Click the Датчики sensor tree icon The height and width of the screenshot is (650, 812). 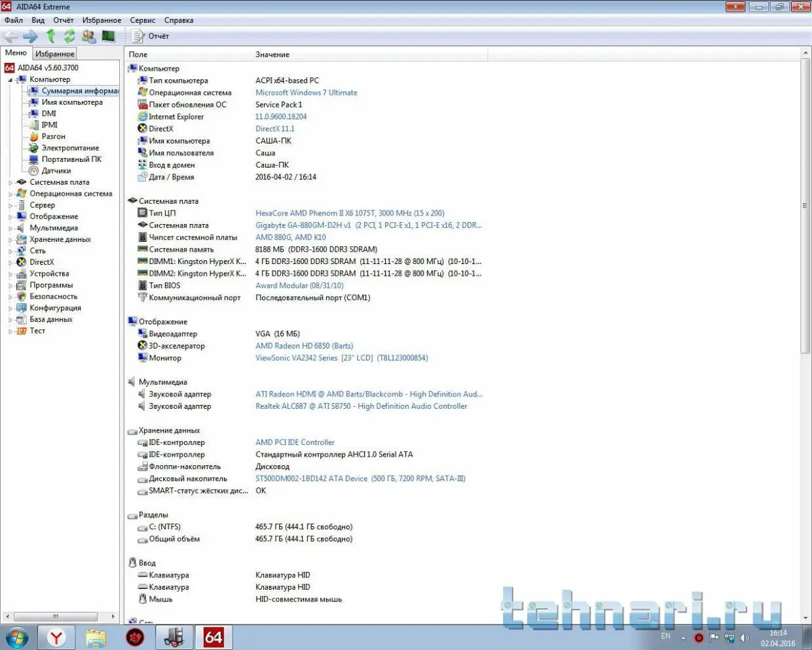click(x=34, y=171)
